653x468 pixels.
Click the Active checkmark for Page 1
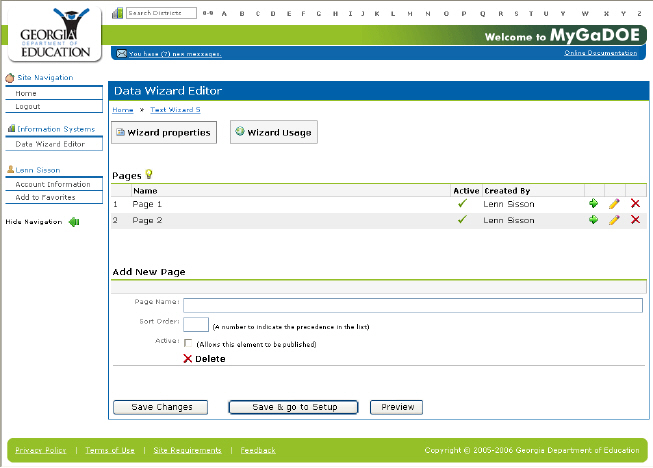pos(462,203)
